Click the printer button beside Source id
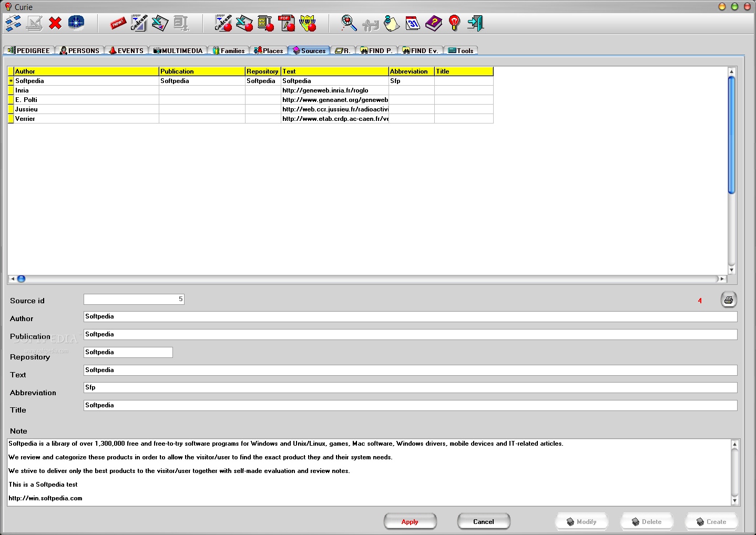Image resolution: width=756 pixels, height=535 pixels. tap(729, 300)
